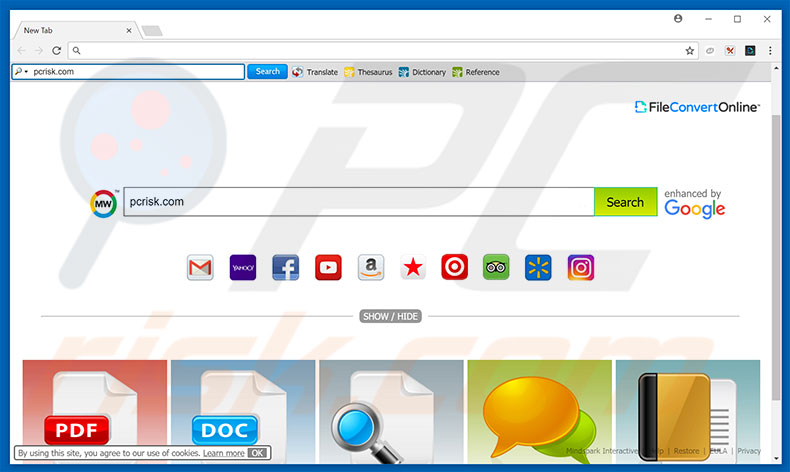This screenshot has height=472, width=790.
Task: Accept cookies with the OK button
Action: coord(257,453)
